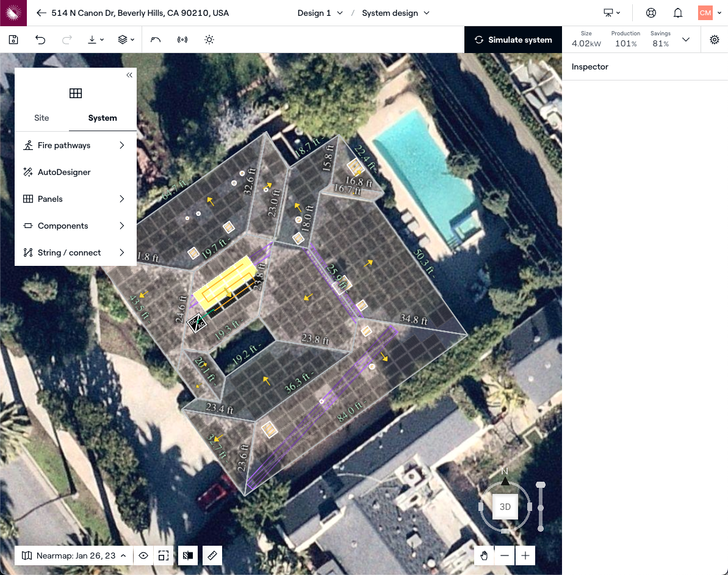The width and height of the screenshot is (728, 575).
Task: Adjust the vertical tilt slider handle
Action: point(540,485)
